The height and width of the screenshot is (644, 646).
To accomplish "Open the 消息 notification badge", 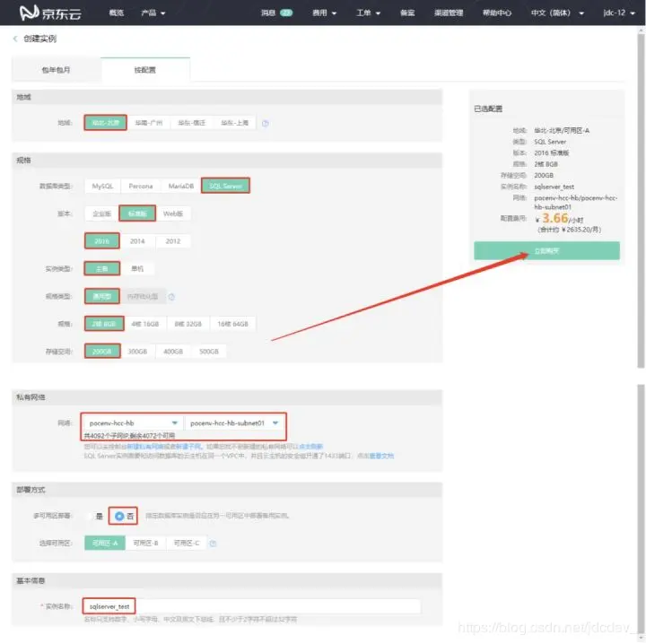I will 286,13.
